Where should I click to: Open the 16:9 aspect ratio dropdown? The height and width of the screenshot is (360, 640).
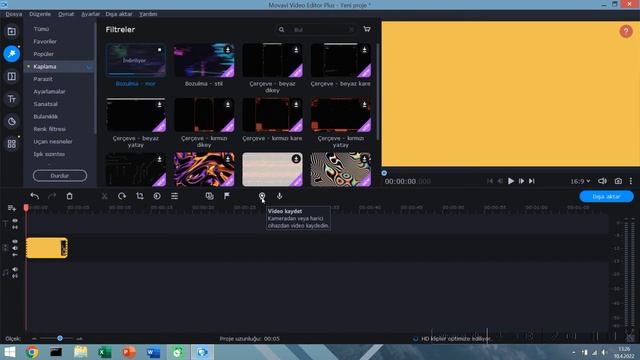coord(580,181)
